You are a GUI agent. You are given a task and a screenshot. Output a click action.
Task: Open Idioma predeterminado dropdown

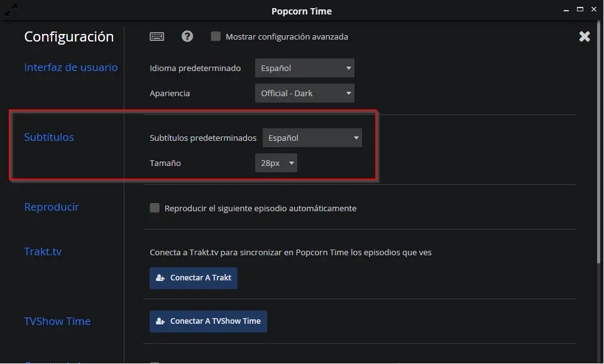tap(305, 68)
